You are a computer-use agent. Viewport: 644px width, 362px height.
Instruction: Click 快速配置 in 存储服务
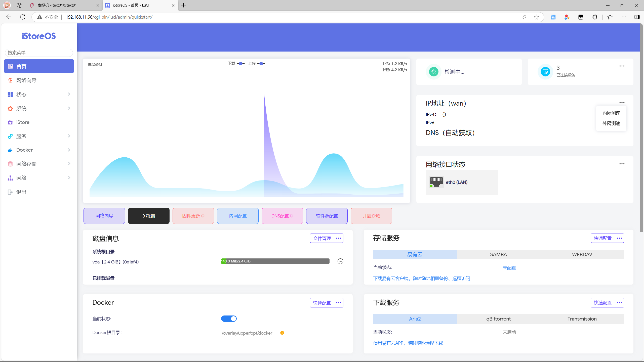pos(603,238)
